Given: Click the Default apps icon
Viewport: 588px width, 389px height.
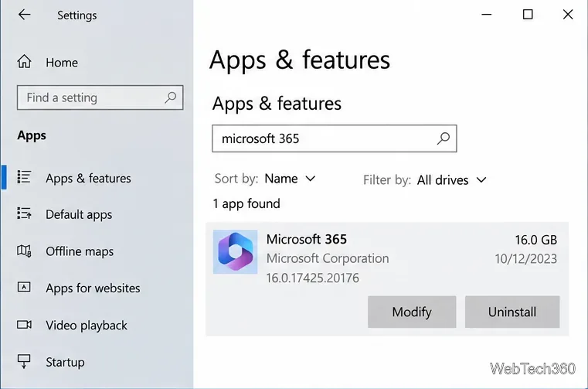Looking at the screenshot, I should click(x=24, y=213).
